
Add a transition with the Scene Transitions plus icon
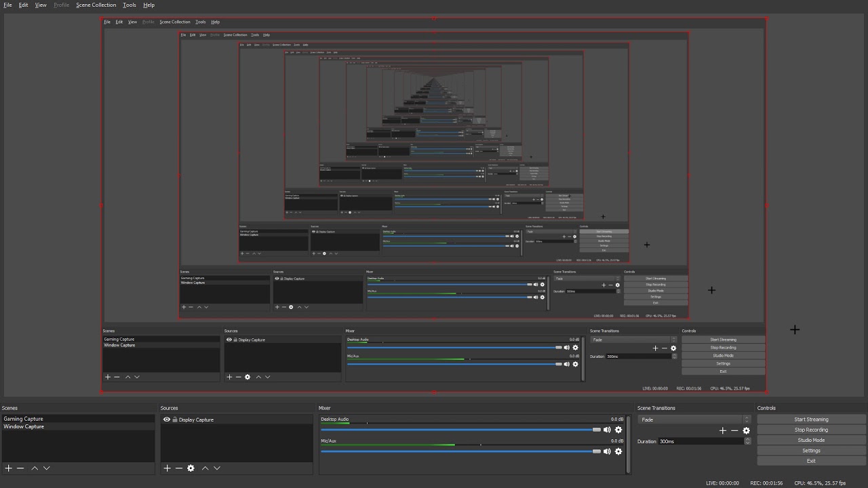(x=723, y=430)
